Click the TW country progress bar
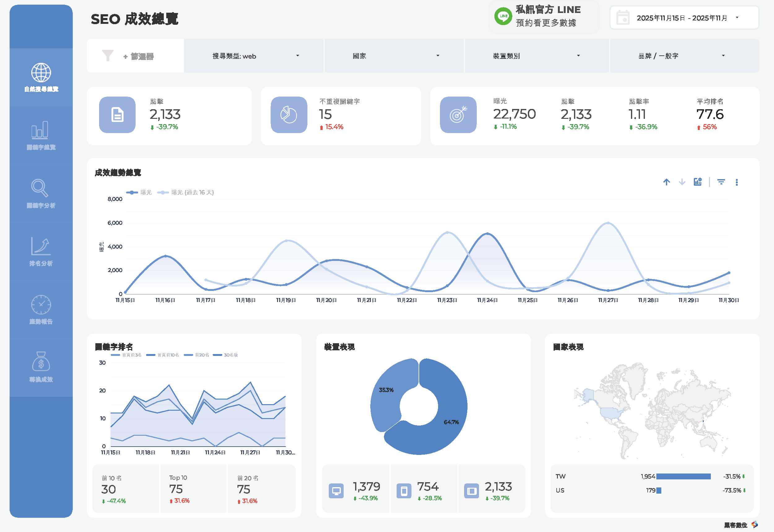The image size is (774, 532). coord(683,476)
